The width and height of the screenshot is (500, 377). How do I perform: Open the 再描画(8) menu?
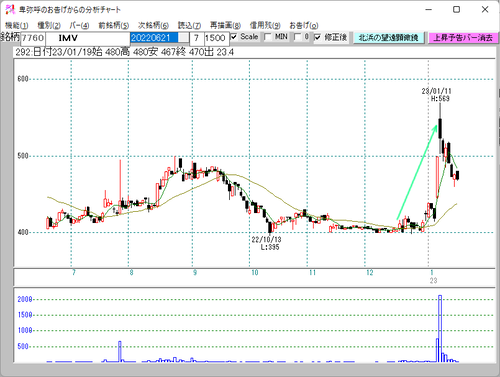pos(225,25)
